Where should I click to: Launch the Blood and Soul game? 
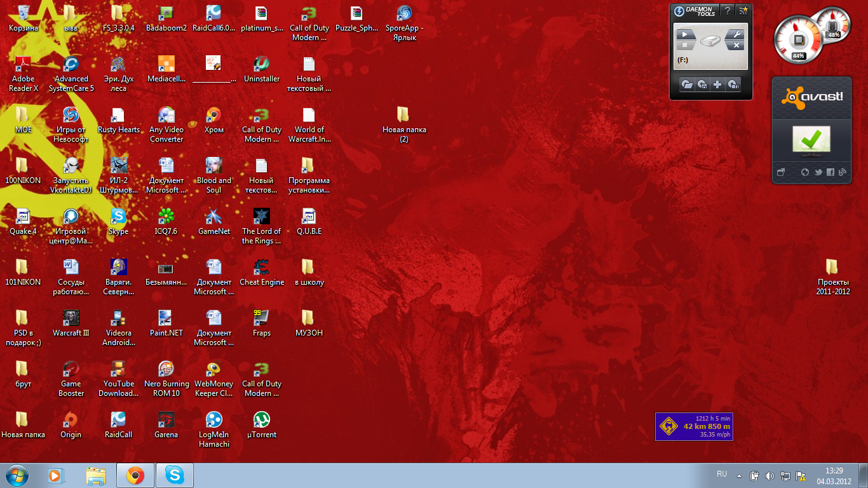pos(214,175)
